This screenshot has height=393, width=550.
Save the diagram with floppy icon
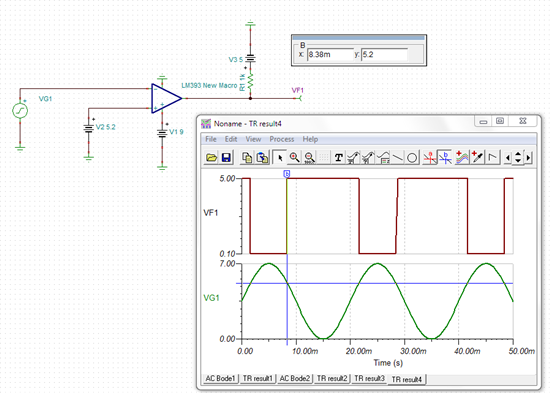coord(226,158)
